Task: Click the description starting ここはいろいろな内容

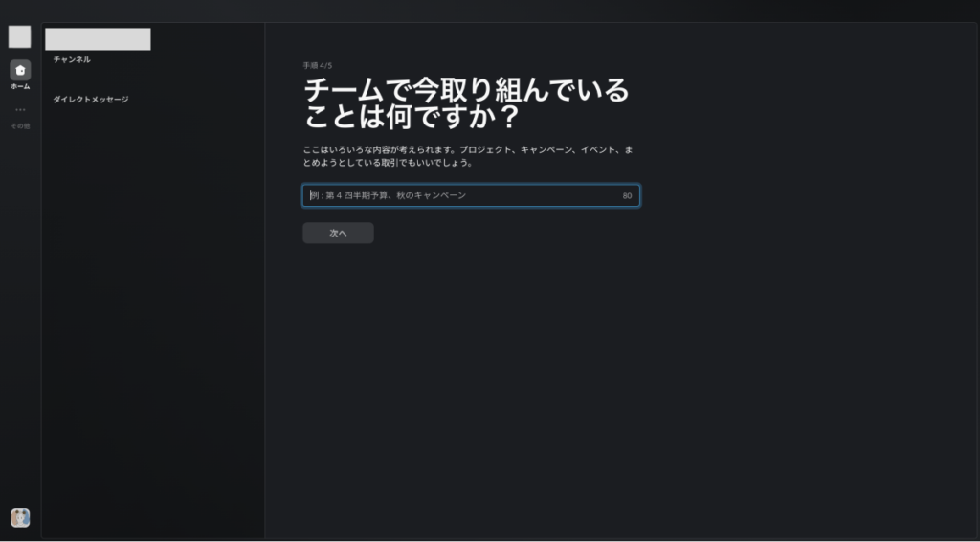Action: click(x=467, y=156)
